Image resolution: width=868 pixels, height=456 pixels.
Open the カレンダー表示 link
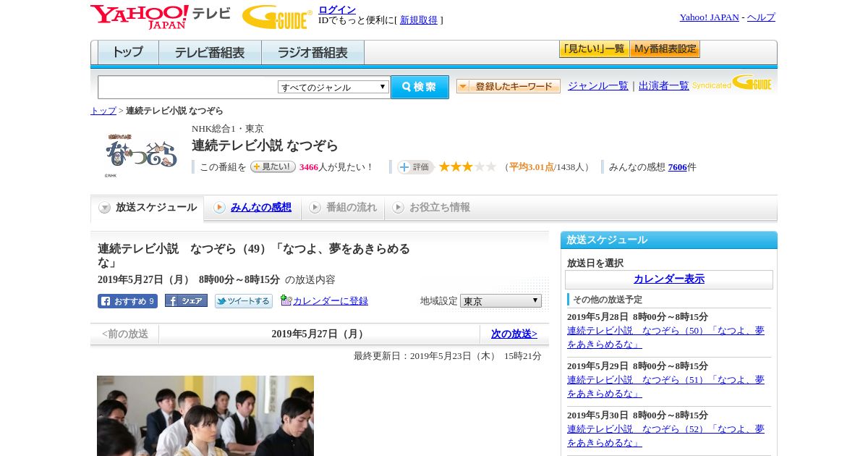click(669, 279)
